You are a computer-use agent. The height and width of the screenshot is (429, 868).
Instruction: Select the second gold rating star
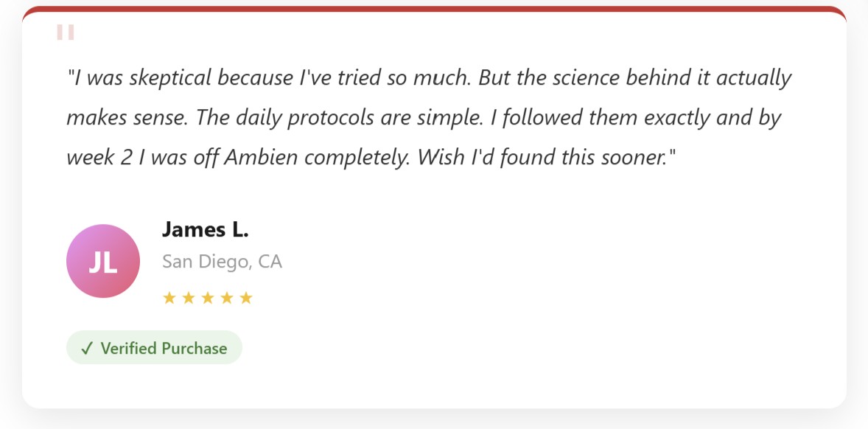click(x=189, y=299)
